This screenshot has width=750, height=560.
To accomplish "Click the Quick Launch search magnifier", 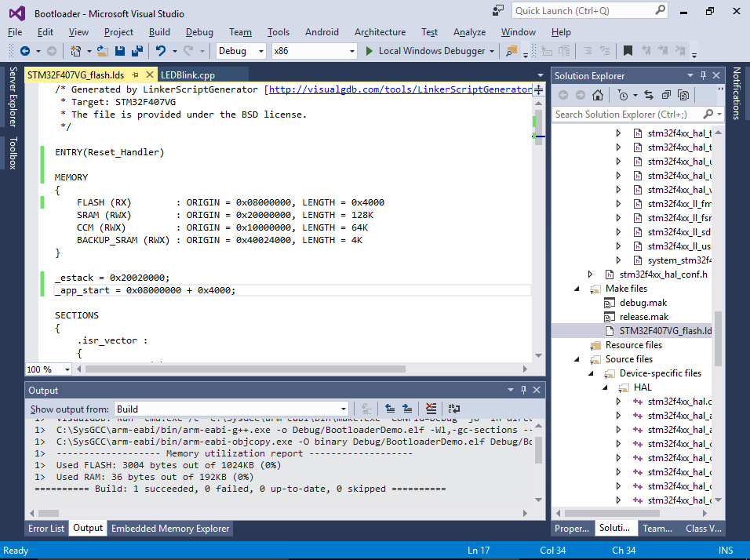I will pos(660,10).
